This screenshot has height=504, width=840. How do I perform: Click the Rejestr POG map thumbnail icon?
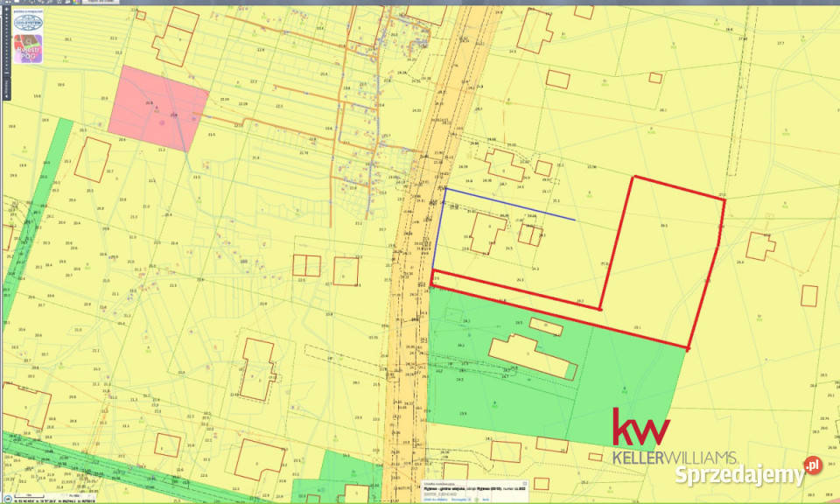pos(27,48)
